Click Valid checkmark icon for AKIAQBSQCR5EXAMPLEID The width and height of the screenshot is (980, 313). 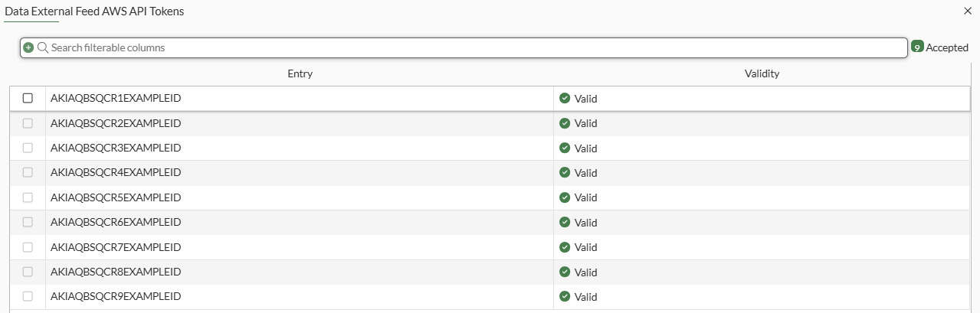(565, 197)
